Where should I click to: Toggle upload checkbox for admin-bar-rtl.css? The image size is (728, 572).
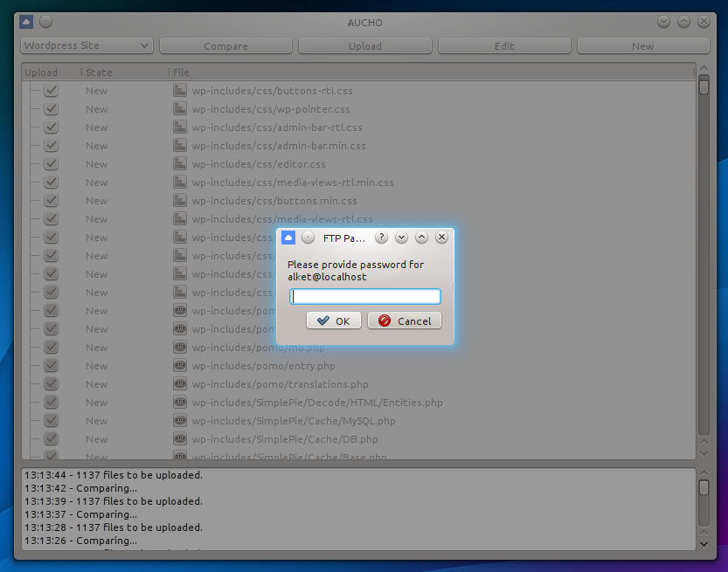(x=51, y=127)
